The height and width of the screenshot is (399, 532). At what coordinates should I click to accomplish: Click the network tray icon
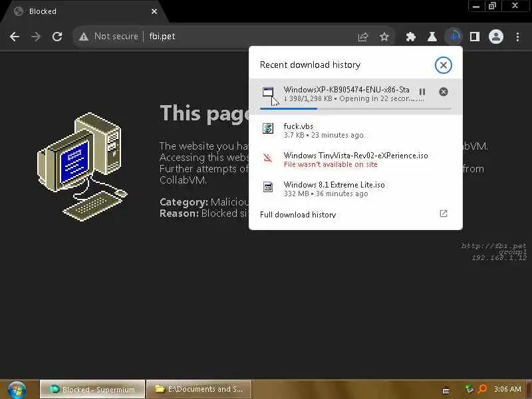[x=469, y=388]
